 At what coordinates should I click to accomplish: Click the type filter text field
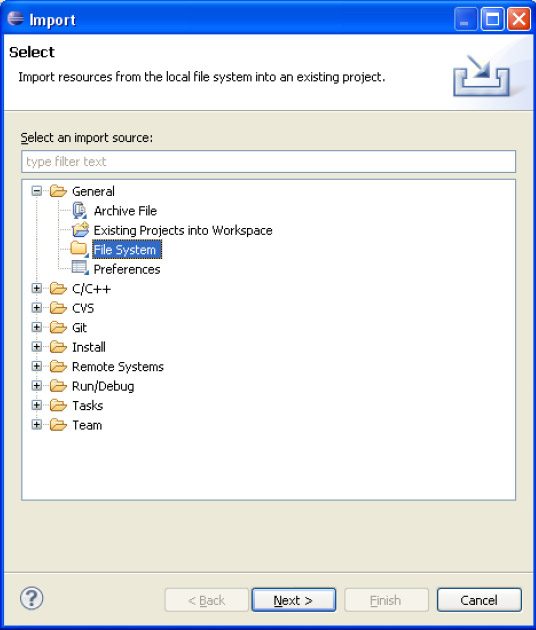(x=268, y=162)
